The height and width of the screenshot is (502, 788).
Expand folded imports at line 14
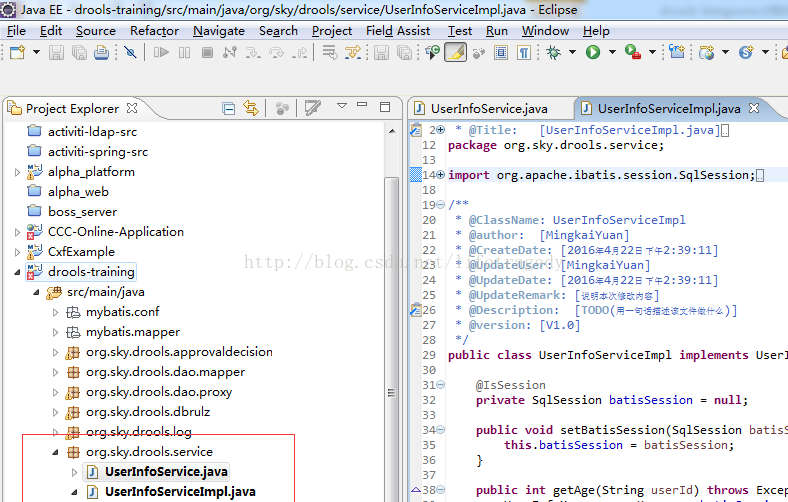click(441, 175)
